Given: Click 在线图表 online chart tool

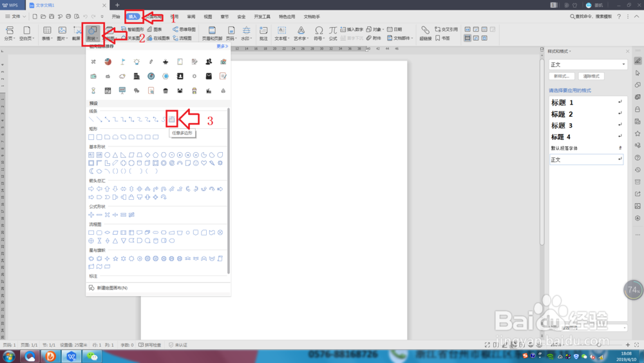Looking at the screenshot, I should (x=158, y=38).
